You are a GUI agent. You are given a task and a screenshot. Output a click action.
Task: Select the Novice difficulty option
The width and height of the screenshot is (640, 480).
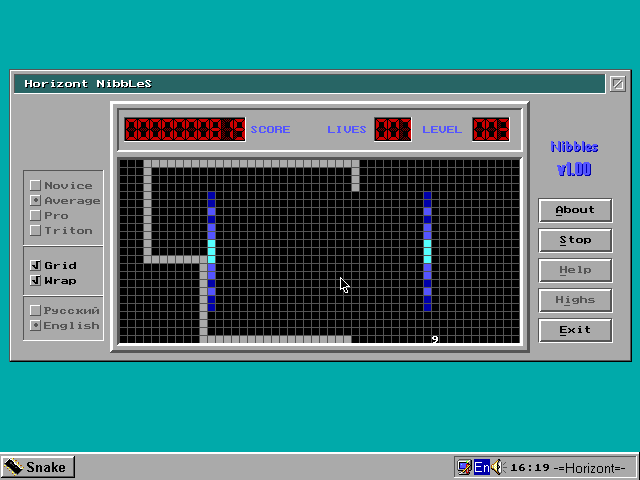36,185
